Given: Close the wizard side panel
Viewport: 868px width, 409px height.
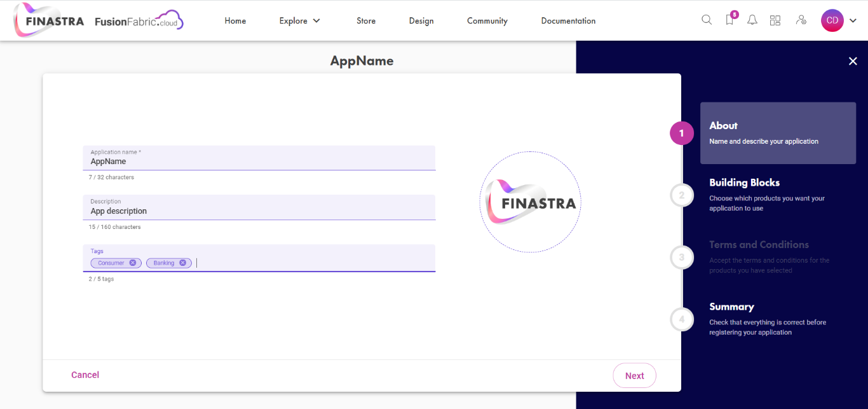Looking at the screenshot, I should coord(853,61).
